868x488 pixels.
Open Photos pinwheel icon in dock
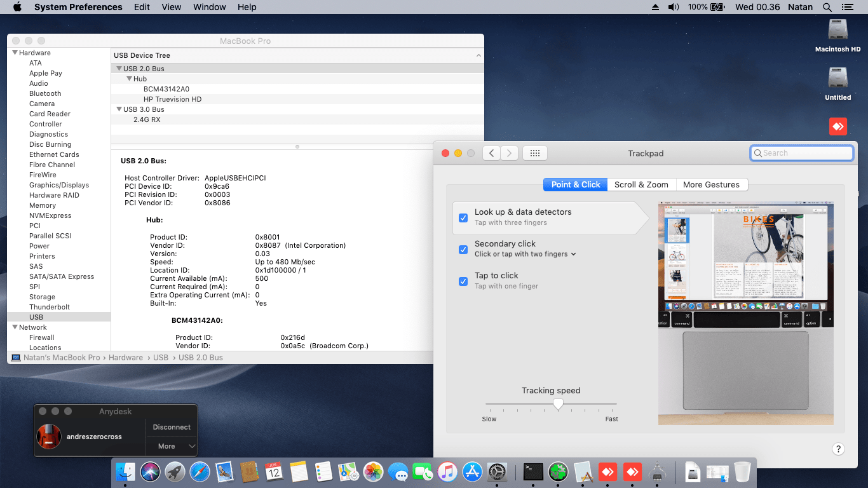tap(373, 471)
